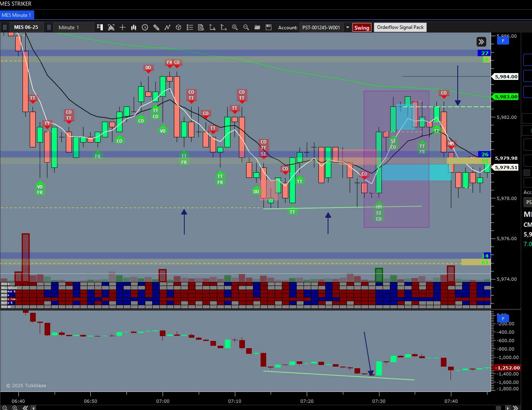Open the bulleted list icon
Viewport: 532px width, 410px height.
tap(190, 27)
